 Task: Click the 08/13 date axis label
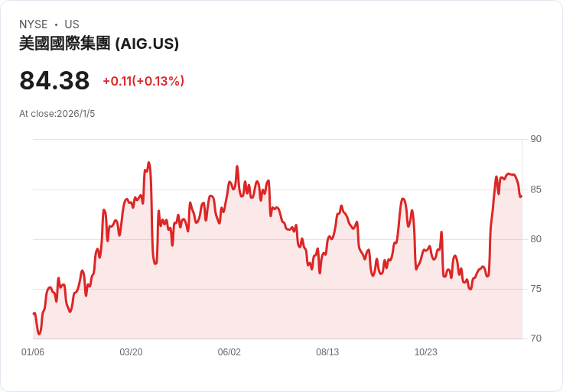coord(327,352)
